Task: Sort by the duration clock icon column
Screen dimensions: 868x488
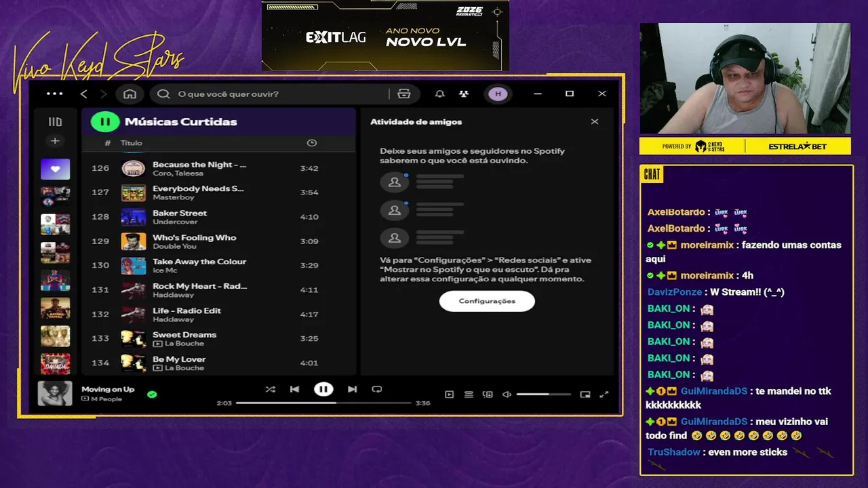Action: (x=312, y=143)
